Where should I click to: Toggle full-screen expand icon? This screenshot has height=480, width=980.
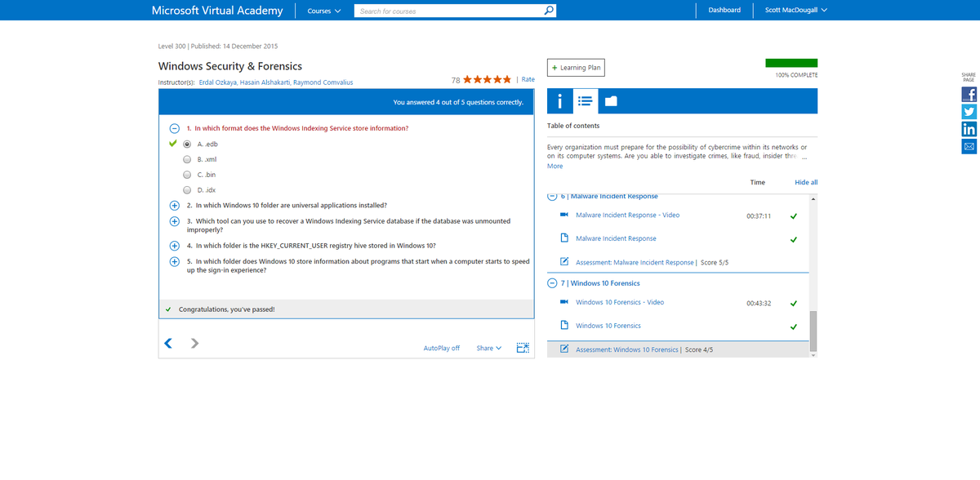pyautogui.click(x=523, y=348)
